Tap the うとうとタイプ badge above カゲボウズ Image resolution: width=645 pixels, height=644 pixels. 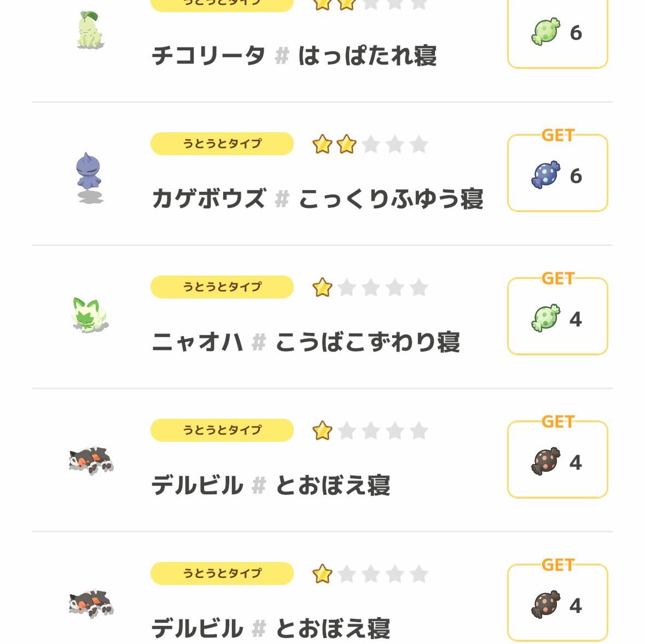222,144
